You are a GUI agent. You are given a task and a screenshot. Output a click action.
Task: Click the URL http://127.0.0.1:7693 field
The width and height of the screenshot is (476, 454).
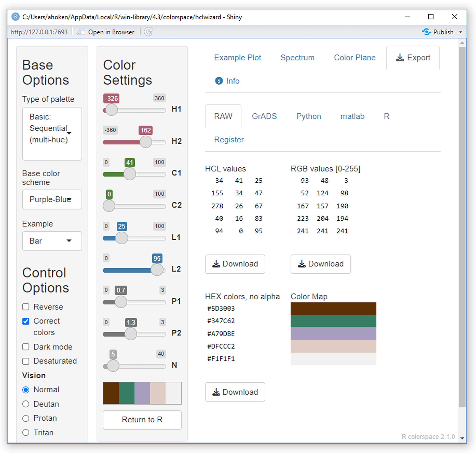[x=39, y=32]
